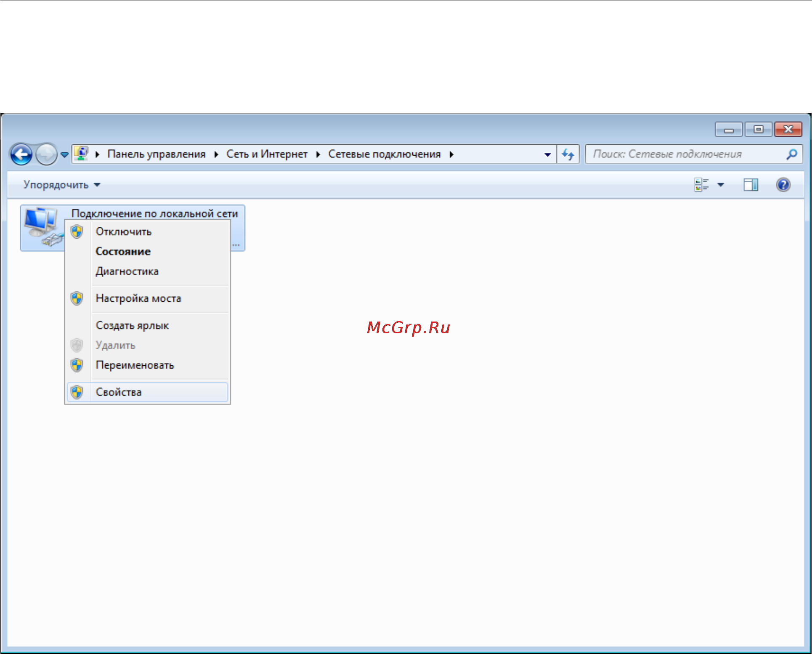The image size is (812, 654).
Task: Click the shield icon beside Отключить
Action: tap(77, 231)
